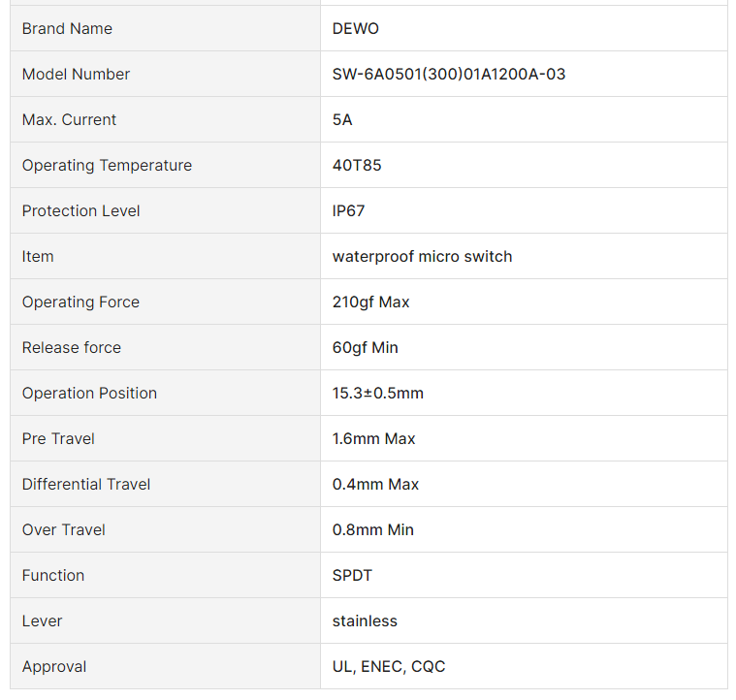Click the Operating Temperature label

point(107,166)
